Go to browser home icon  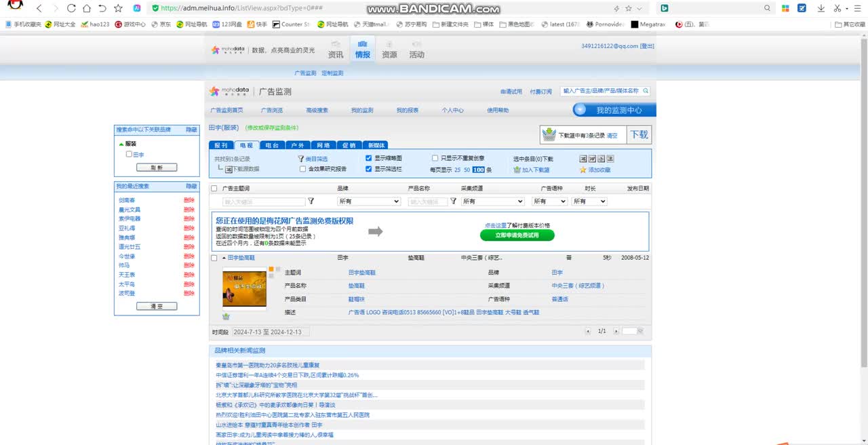(x=87, y=8)
